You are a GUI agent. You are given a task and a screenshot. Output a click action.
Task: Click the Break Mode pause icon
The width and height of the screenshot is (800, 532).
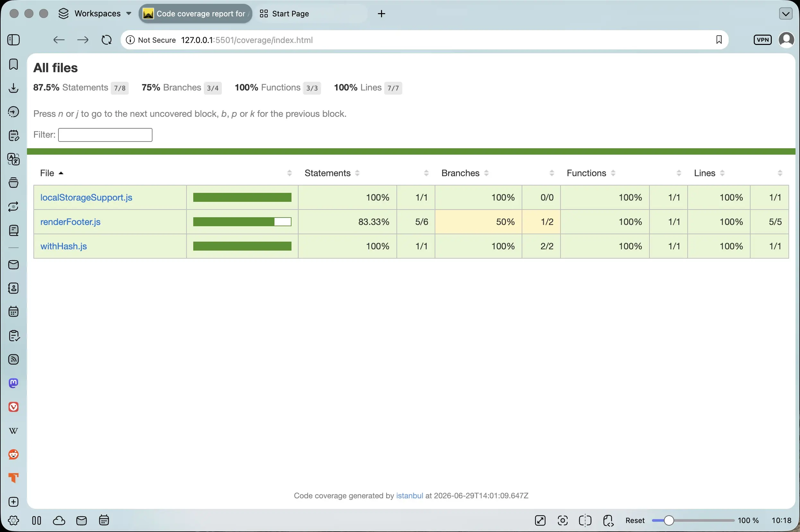[37, 520]
